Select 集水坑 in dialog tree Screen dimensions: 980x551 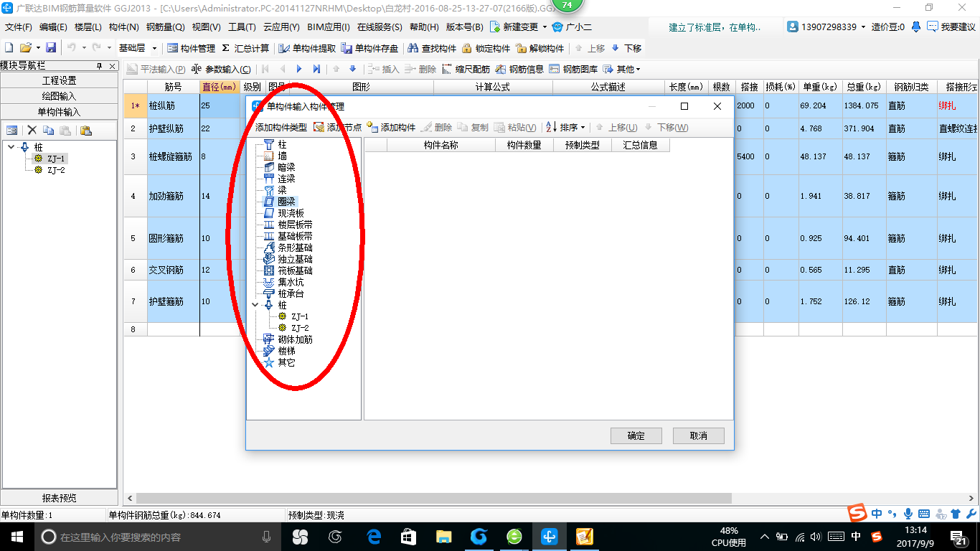coord(291,282)
